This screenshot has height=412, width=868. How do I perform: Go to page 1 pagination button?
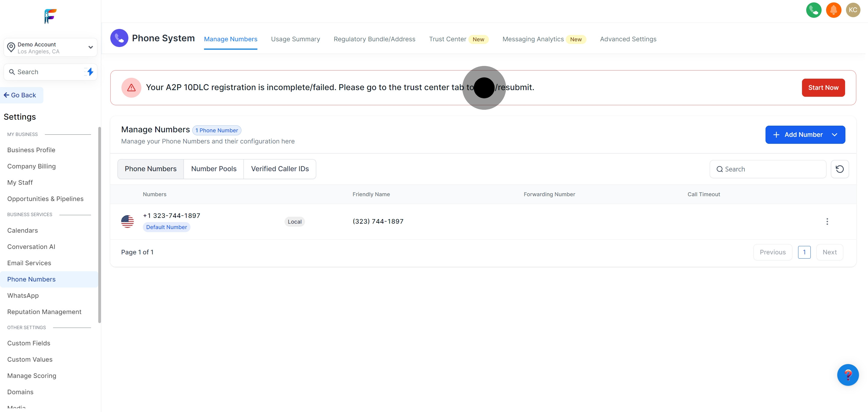click(x=804, y=252)
